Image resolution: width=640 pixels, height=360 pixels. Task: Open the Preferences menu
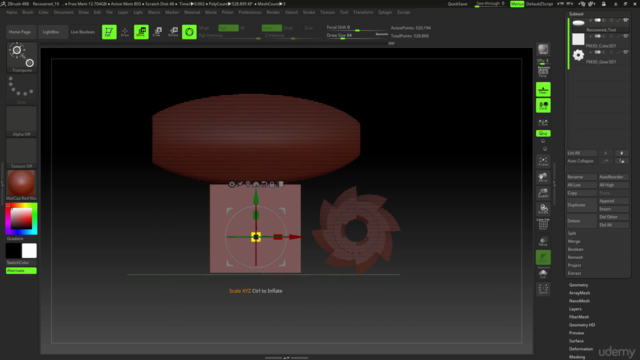tap(250, 12)
